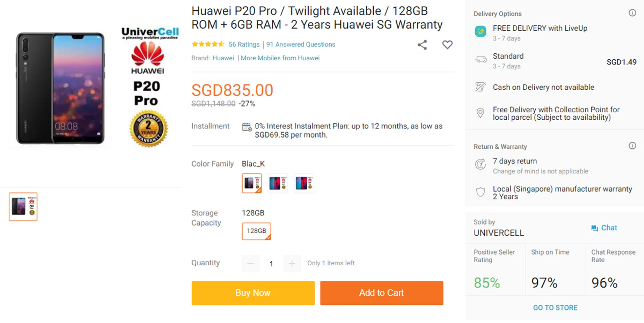Select the second color family swatch

pos(278,183)
